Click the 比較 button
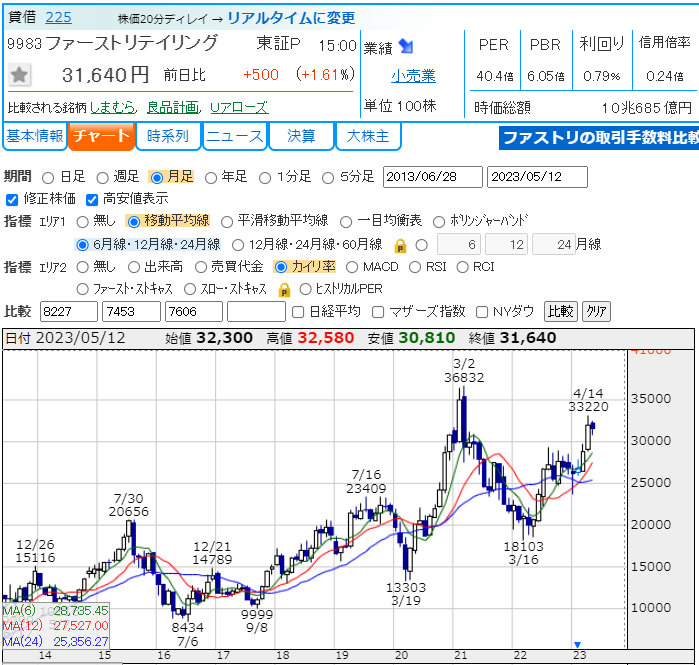699x665 pixels. point(561,311)
